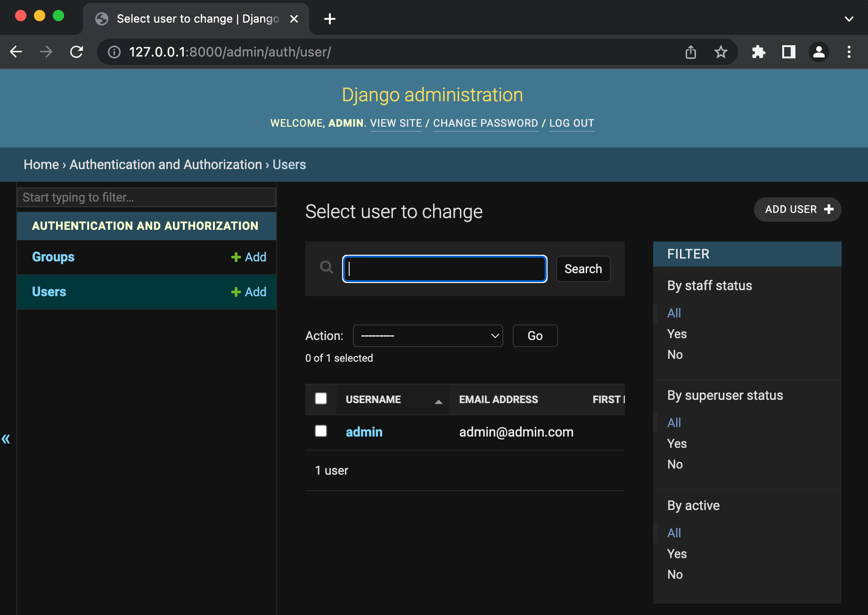This screenshot has width=868, height=615.
Task: Filter staff status by No
Action: 675,355
